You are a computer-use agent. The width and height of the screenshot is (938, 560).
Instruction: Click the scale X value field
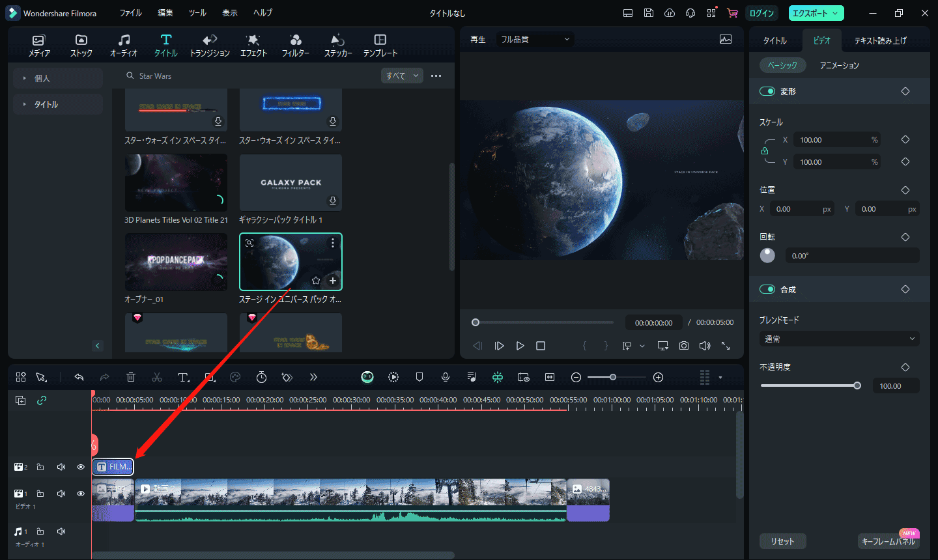click(837, 140)
